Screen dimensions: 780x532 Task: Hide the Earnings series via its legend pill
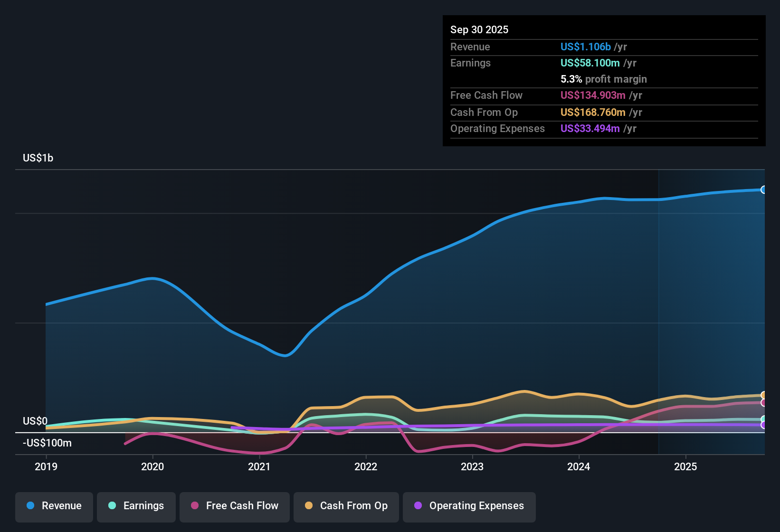pos(136,506)
